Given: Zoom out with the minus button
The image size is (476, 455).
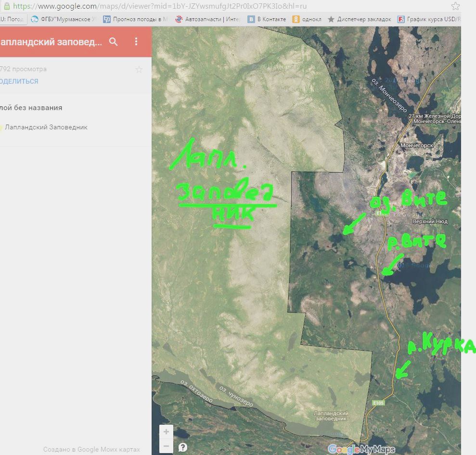Looking at the screenshot, I should click(x=166, y=446).
